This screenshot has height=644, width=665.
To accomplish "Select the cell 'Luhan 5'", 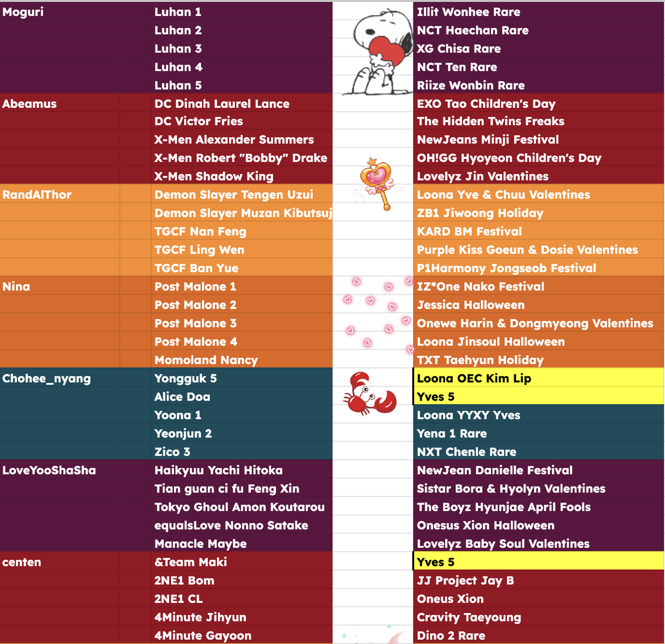I will tap(242, 85).
